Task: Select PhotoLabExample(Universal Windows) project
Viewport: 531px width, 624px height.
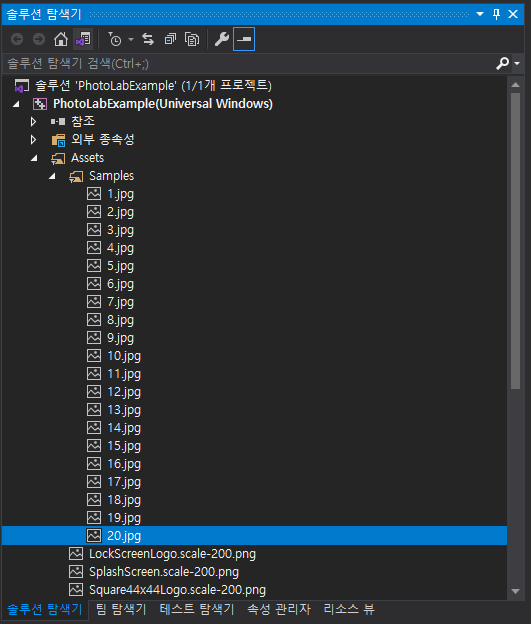Action: pos(163,103)
